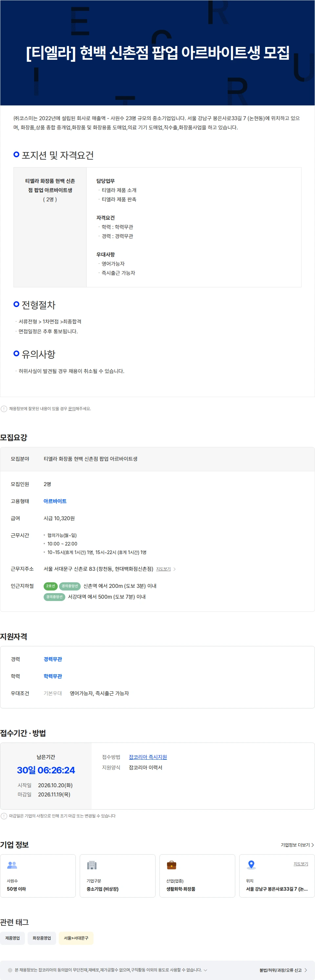This screenshot has height=980, width=315.
Task: Click the 시급 10,320원 wage value
Action: pyautogui.click(x=59, y=518)
